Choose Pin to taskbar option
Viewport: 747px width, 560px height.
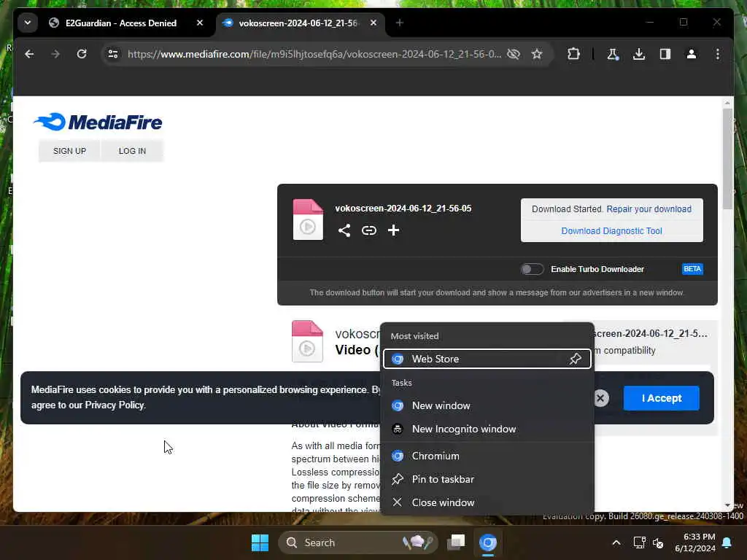tap(487, 480)
